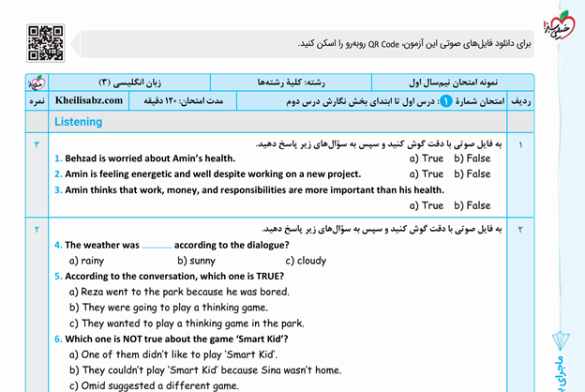Select answer 'b) sunny'
Screen dimensions: 585x392
pyautogui.click(x=197, y=261)
